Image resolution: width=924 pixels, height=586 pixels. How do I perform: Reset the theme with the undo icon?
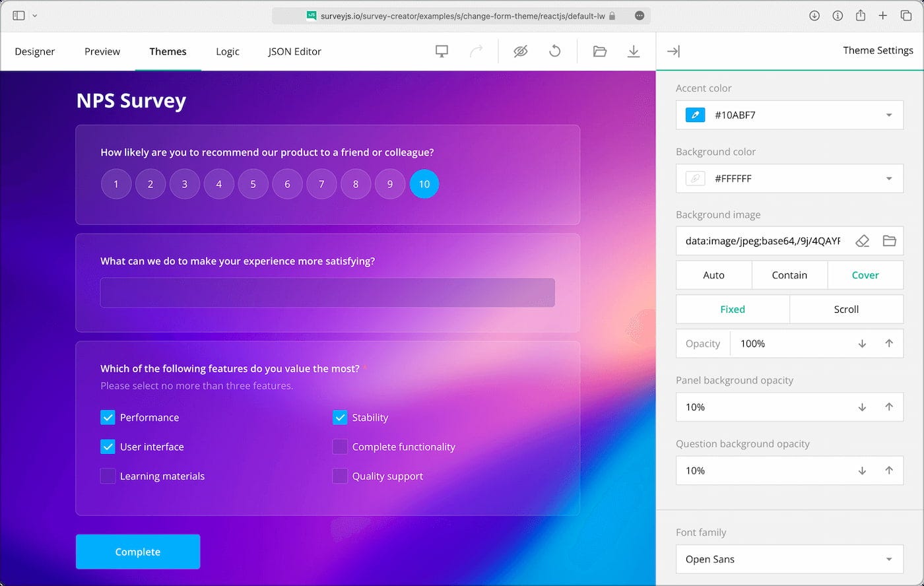(555, 51)
